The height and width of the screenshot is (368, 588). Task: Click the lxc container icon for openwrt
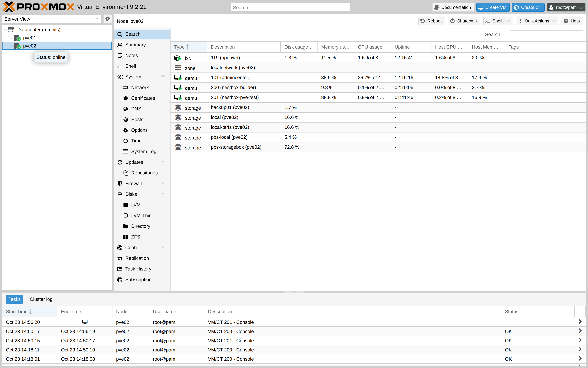pos(178,58)
